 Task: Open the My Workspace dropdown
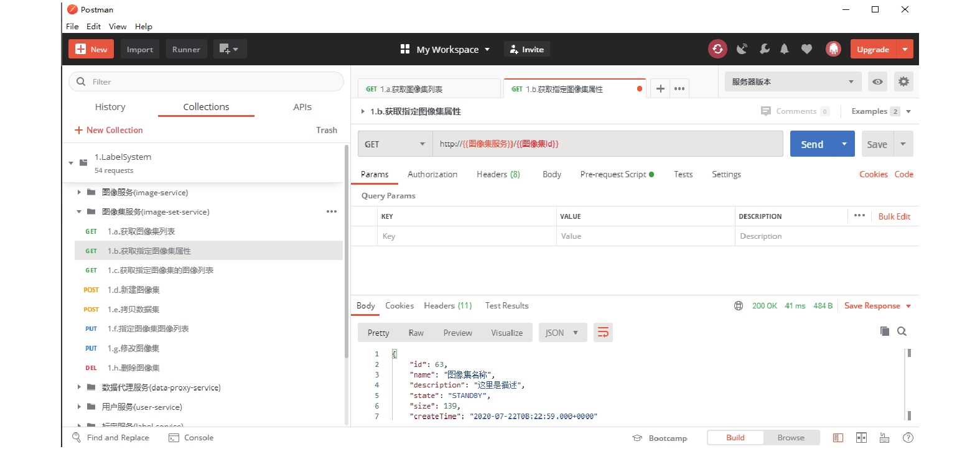pos(454,49)
